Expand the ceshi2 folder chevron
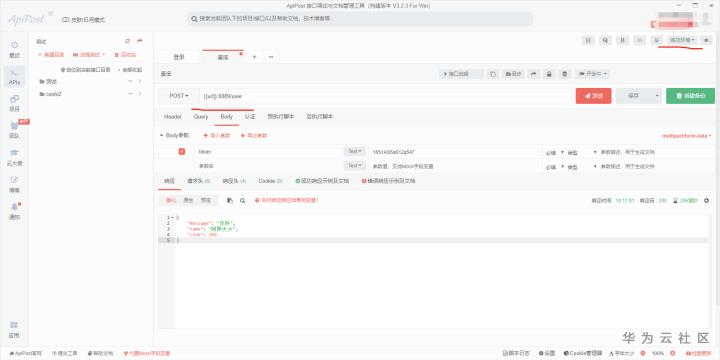The image size is (720, 360). click(x=140, y=94)
